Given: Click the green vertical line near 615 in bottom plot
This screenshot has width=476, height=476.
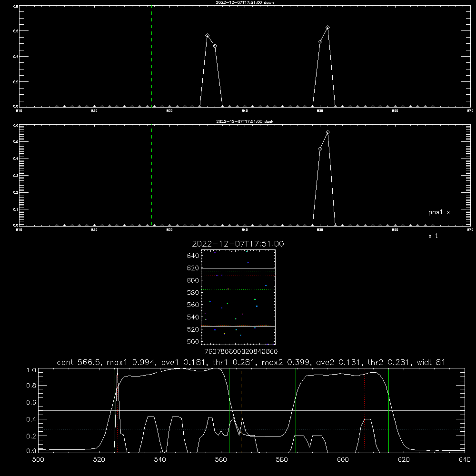Looking at the screenshot, I should tap(388, 410).
